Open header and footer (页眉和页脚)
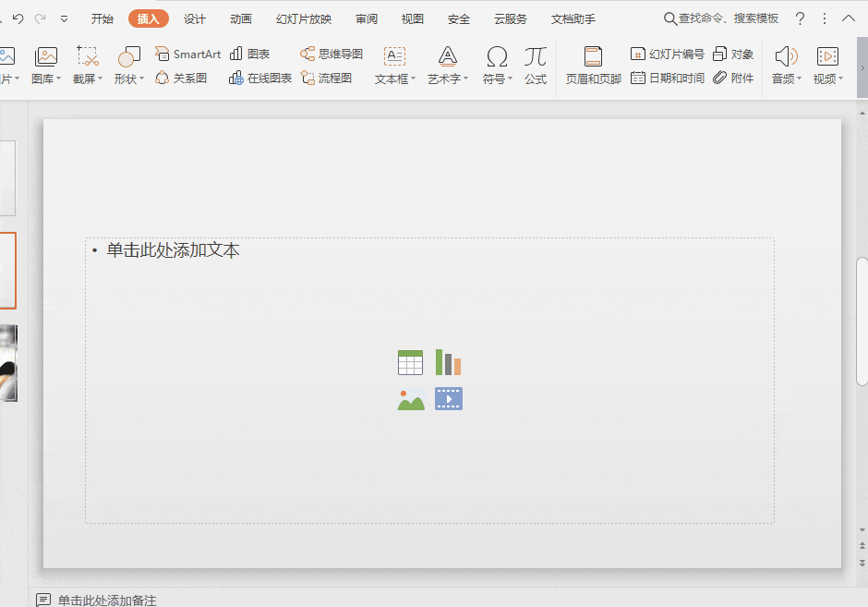Viewport: 868px width, 607px height. (x=593, y=64)
